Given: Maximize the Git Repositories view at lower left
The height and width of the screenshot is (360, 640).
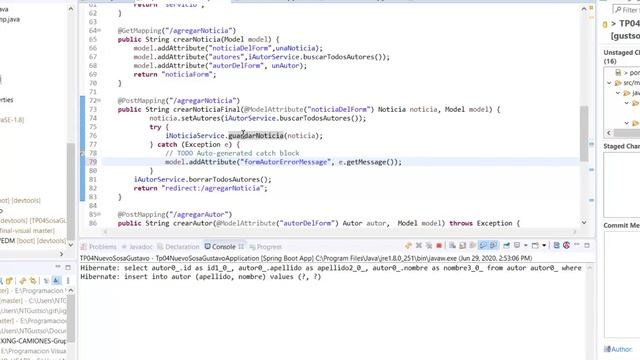Looking at the screenshot, I should [68, 267].
